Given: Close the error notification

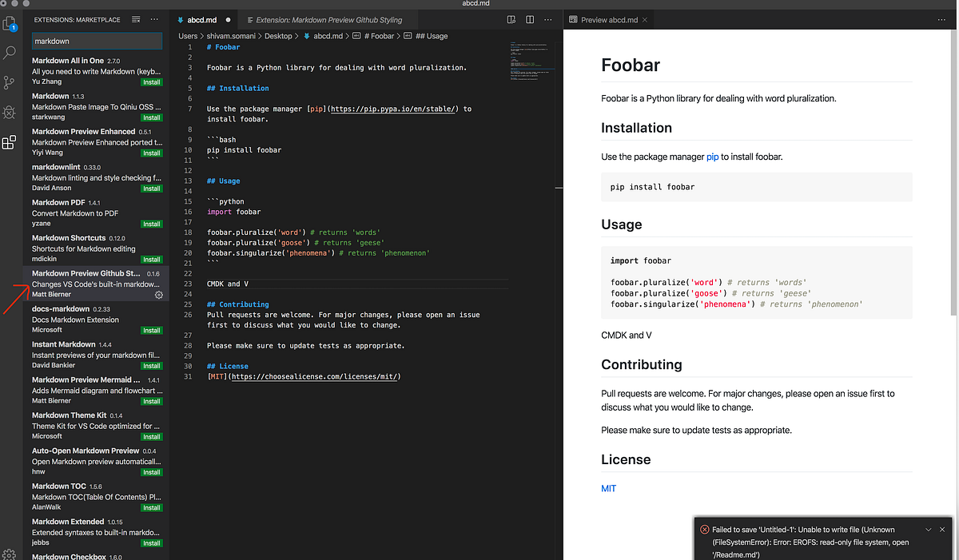Looking at the screenshot, I should click(x=942, y=530).
